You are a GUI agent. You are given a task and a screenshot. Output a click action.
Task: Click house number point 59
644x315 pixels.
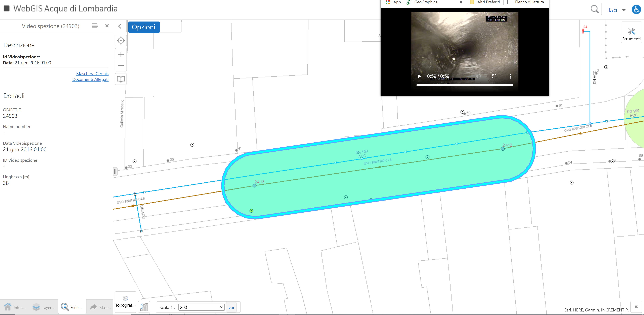pyautogui.click(x=464, y=114)
